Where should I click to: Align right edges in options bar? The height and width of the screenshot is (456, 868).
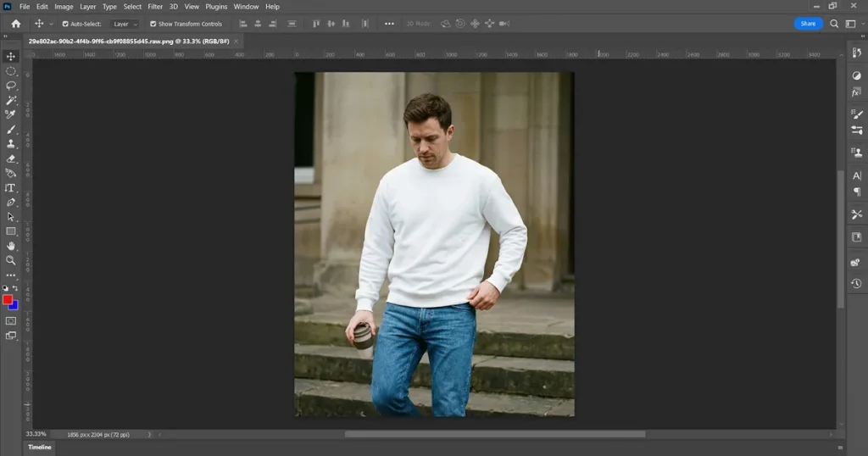273,24
